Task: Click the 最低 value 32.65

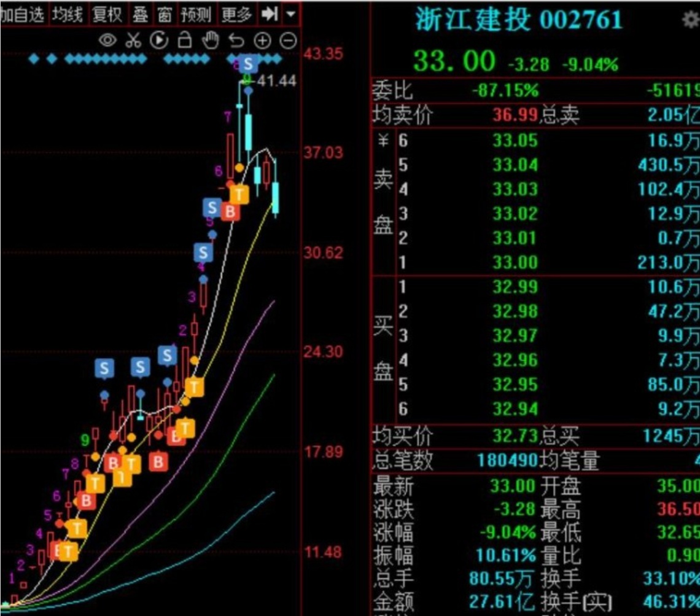Action: [679, 532]
